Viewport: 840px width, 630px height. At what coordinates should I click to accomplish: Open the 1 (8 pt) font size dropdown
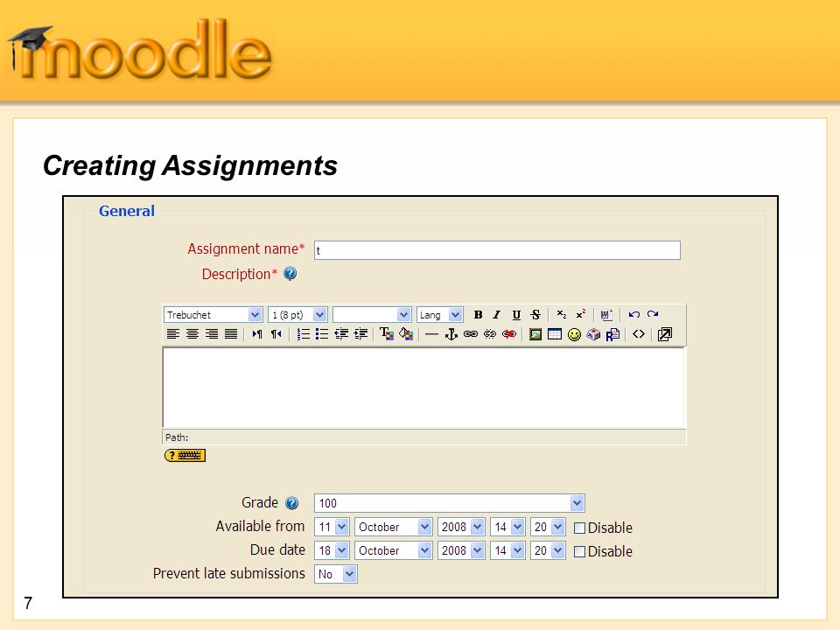tap(297, 315)
